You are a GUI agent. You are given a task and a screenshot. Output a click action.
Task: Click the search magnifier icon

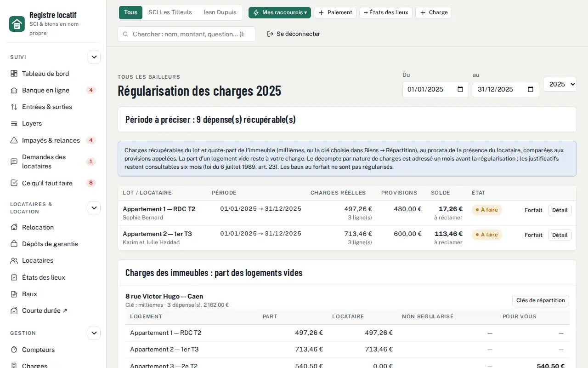click(x=126, y=34)
